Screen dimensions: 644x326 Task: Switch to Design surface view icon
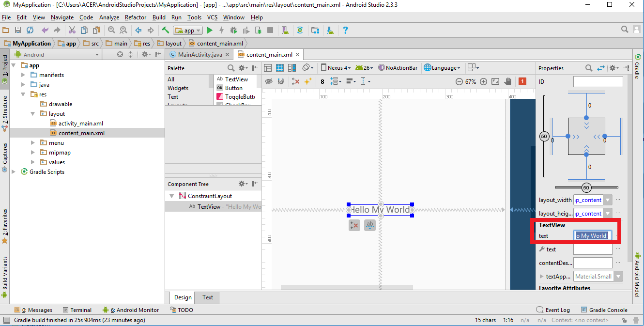click(x=267, y=68)
